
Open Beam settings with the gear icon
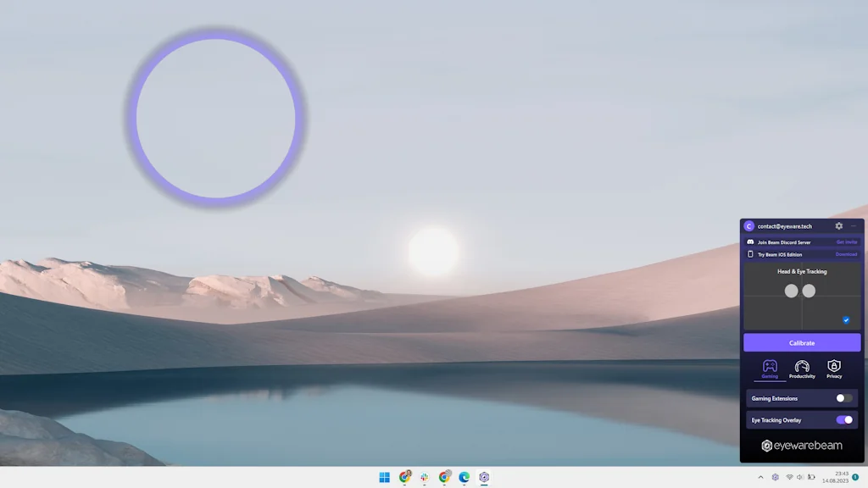pyautogui.click(x=839, y=226)
